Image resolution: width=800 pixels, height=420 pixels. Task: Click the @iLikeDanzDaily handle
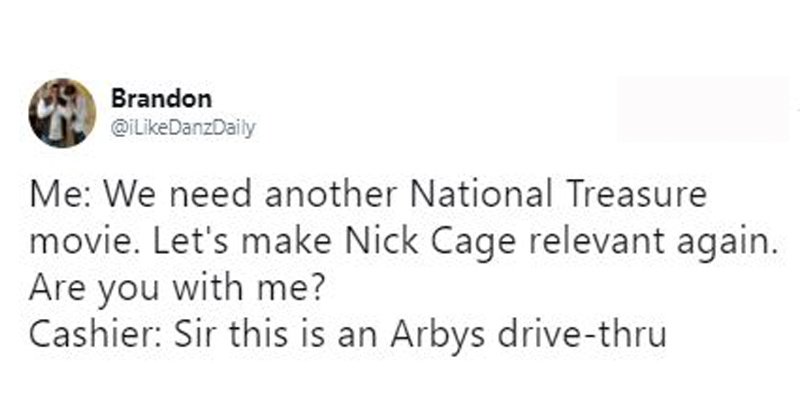tap(183, 127)
